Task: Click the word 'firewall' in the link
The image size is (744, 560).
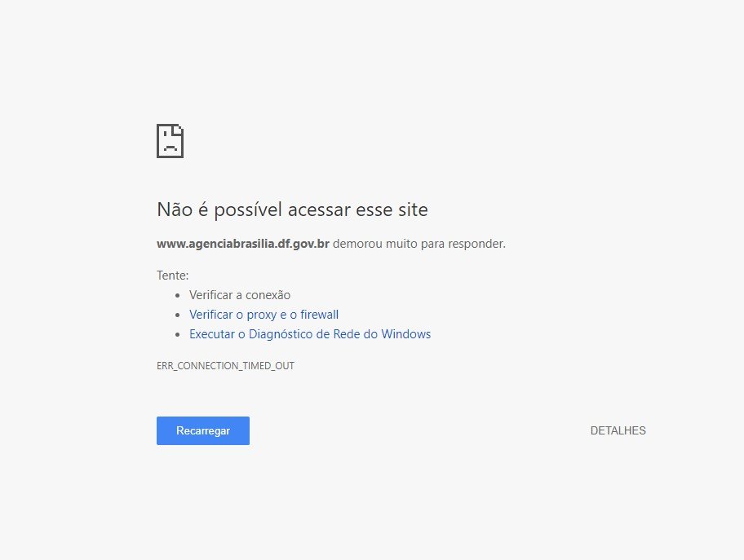Action: pyautogui.click(x=319, y=315)
